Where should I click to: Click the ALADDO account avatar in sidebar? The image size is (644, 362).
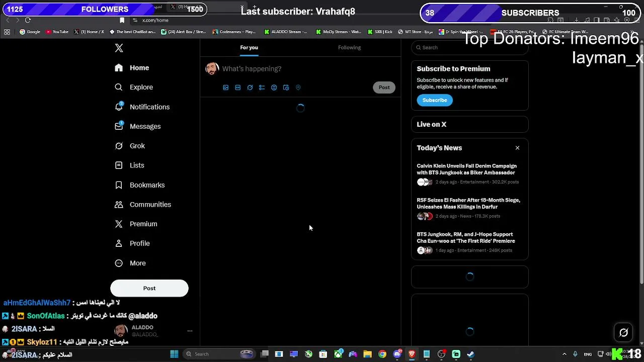point(121,330)
